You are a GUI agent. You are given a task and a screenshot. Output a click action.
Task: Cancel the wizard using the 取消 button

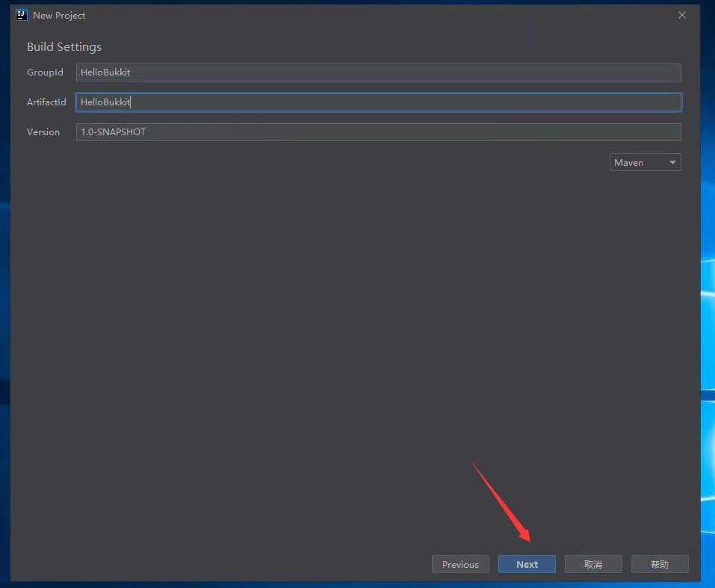coord(593,564)
